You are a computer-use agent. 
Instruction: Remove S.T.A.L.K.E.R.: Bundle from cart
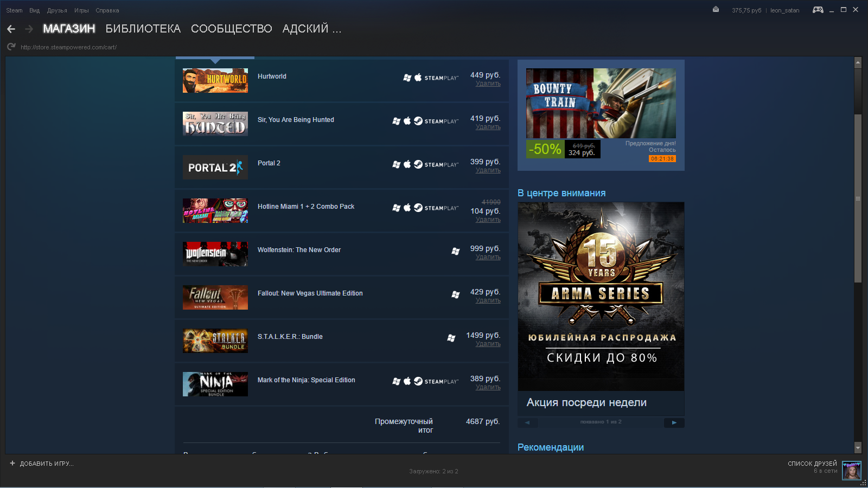coord(488,344)
